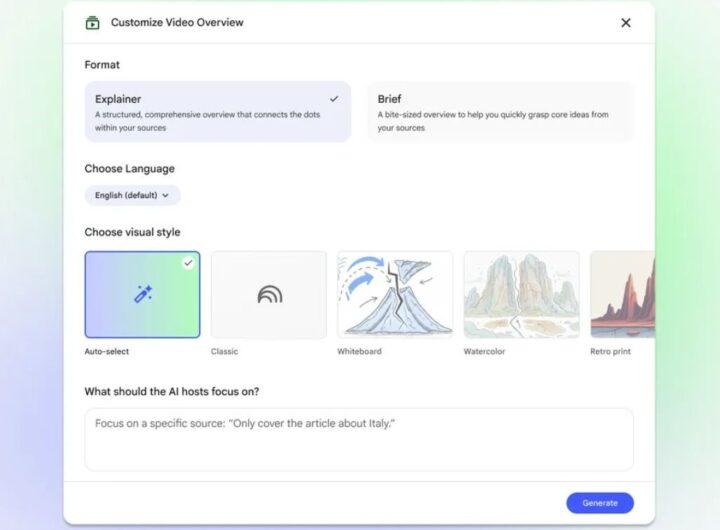Viewport: 720px width, 530px height.
Task: Choose the Watercolor mountain thumbnail
Action: pyautogui.click(x=521, y=294)
